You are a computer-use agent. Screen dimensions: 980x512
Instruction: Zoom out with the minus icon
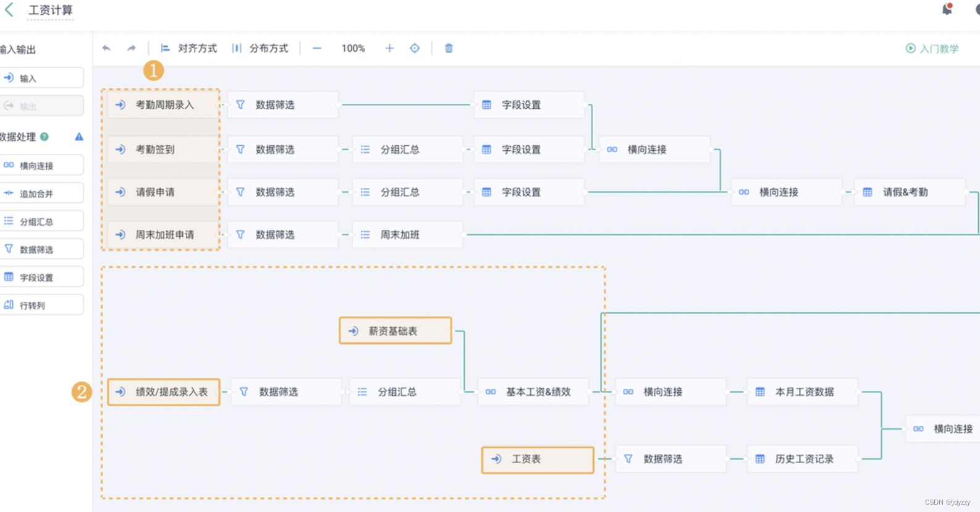(317, 48)
